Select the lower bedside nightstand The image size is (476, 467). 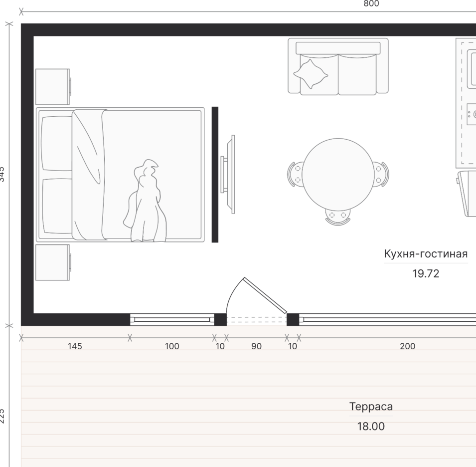52,263
